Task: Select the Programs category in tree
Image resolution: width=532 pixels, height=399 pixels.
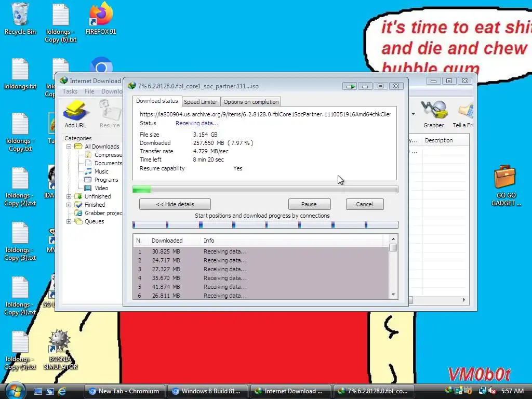Action: pyautogui.click(x=106, y=180)
